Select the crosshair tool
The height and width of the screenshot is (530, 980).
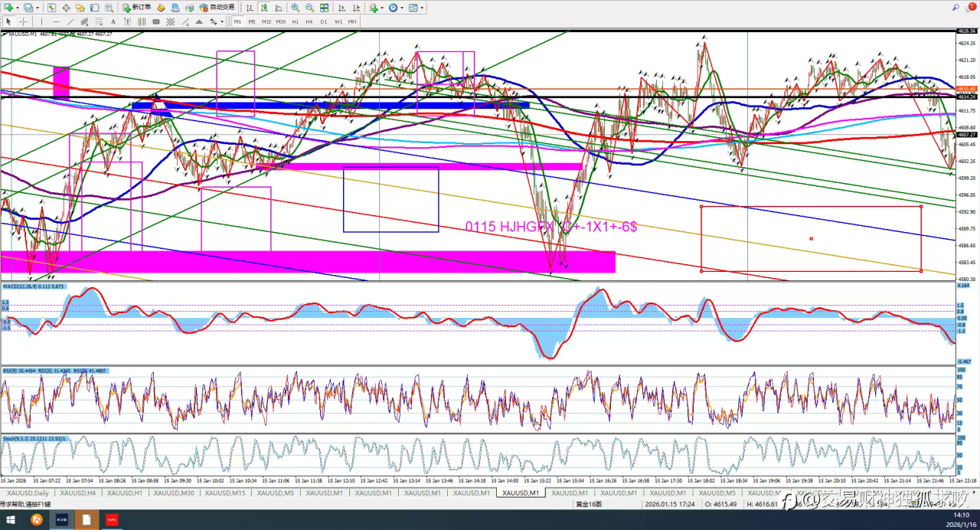coord(23,21)
